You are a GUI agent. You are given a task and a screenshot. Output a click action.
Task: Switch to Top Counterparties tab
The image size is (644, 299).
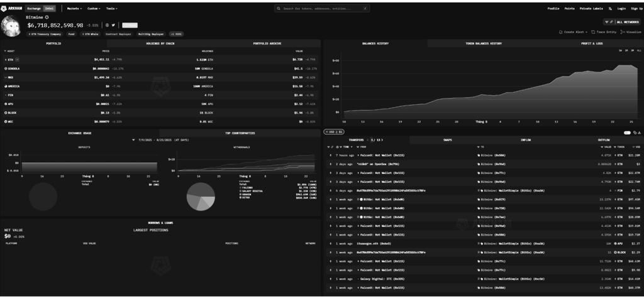point(240,133)
